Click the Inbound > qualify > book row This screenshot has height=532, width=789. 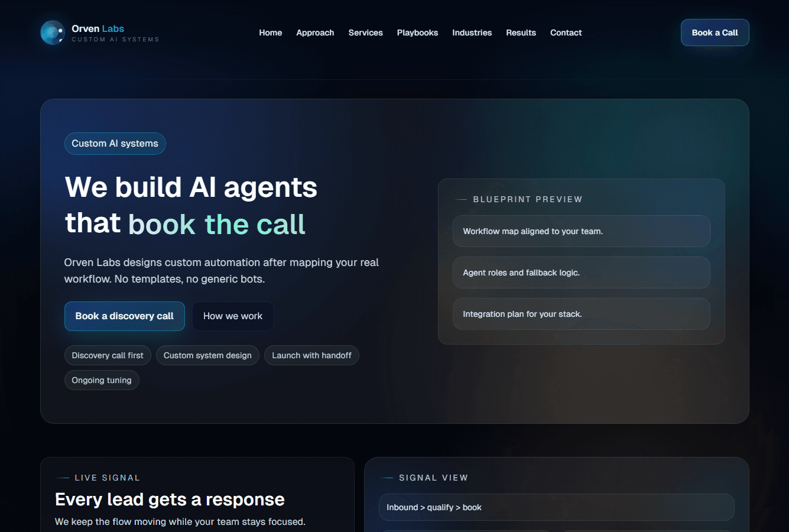556,507
